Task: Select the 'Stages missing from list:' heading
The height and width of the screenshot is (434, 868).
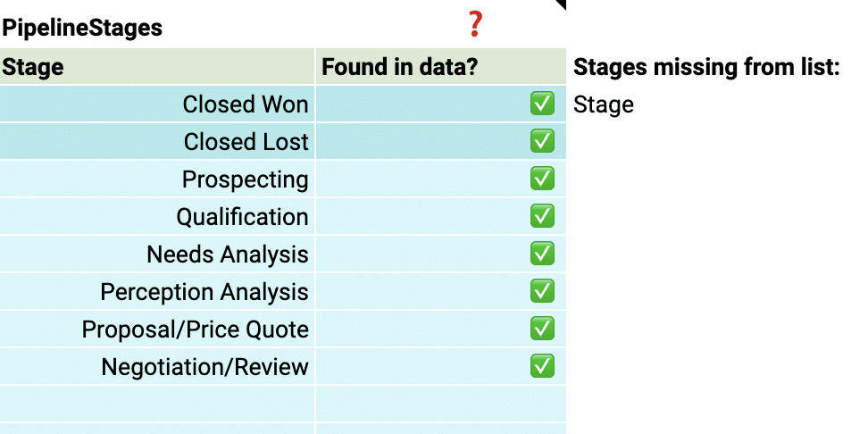Action: [x=706, y=67]
